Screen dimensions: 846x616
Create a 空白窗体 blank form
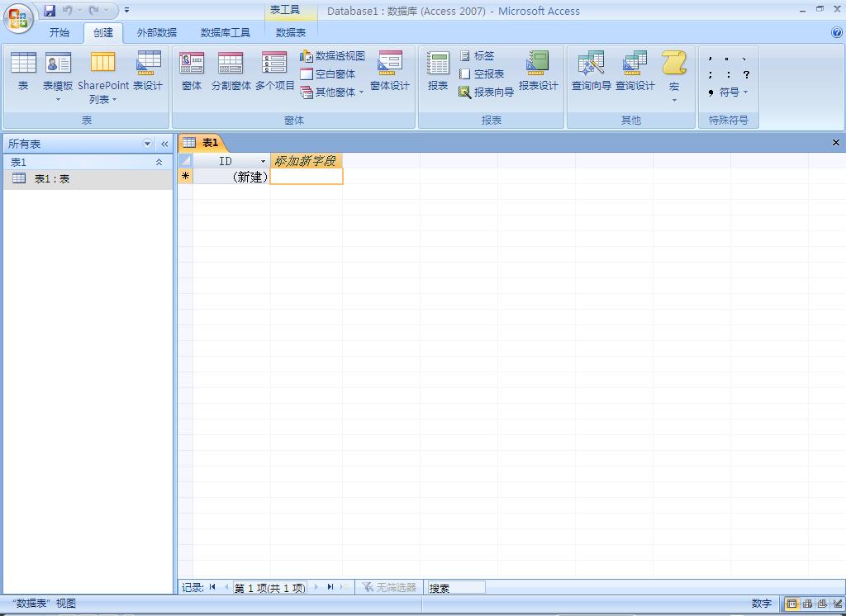328,73
